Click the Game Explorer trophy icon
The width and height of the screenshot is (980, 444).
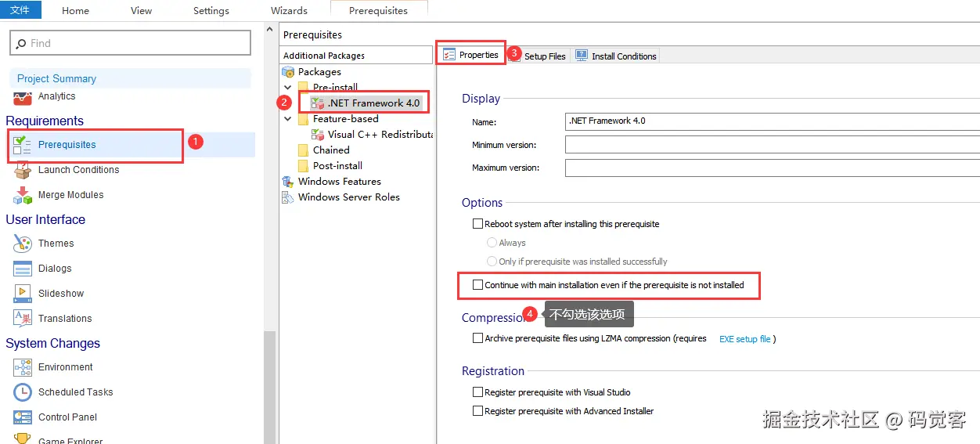click(x=23, y=439)
